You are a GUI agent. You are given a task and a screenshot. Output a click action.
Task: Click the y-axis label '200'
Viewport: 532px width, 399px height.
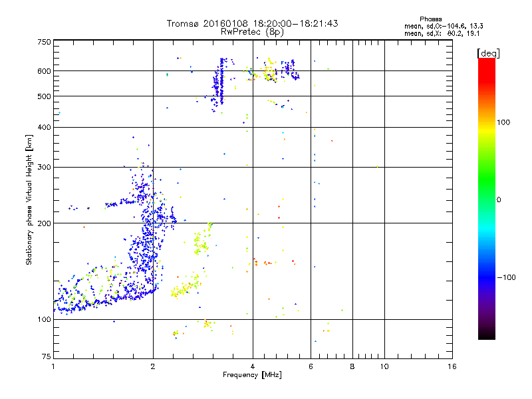44,223
